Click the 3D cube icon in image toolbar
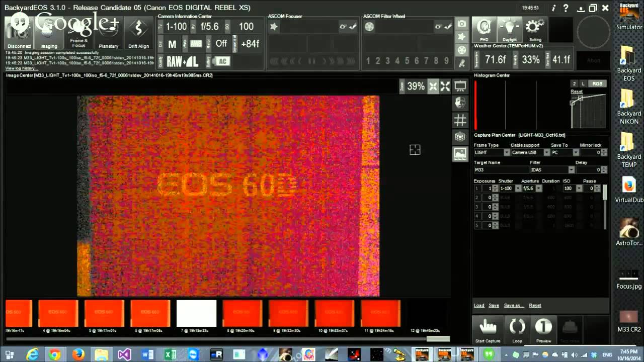This screenshot has width=644, height=362. (x=460, y=137)
